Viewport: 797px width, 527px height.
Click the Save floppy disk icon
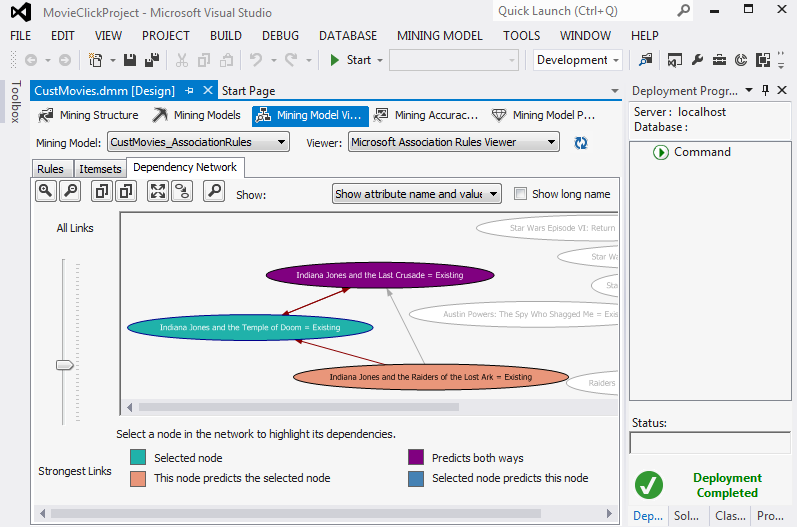(x=130, y=60)
